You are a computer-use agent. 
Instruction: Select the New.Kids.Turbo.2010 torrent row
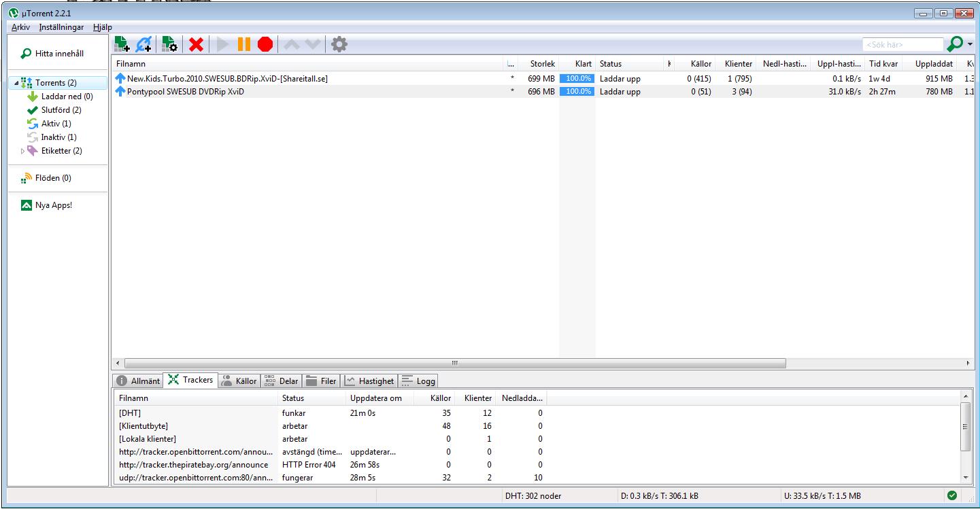coord(544,78)
